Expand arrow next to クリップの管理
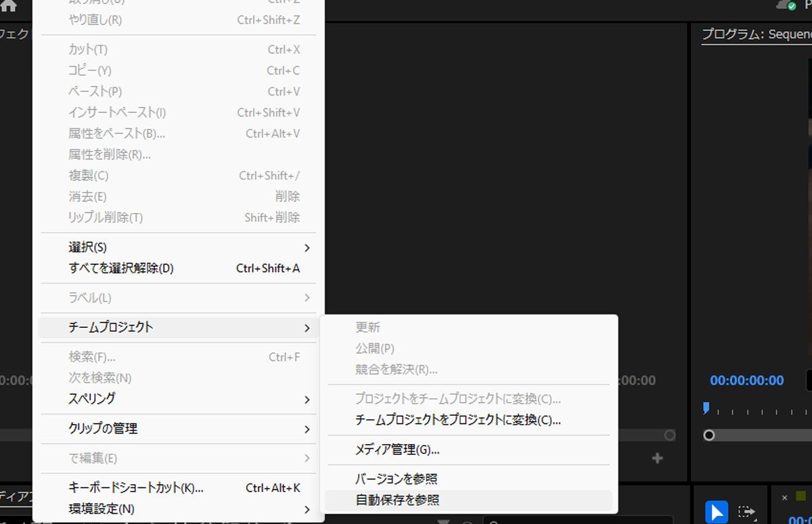The image size is (812, 524). 307,429
